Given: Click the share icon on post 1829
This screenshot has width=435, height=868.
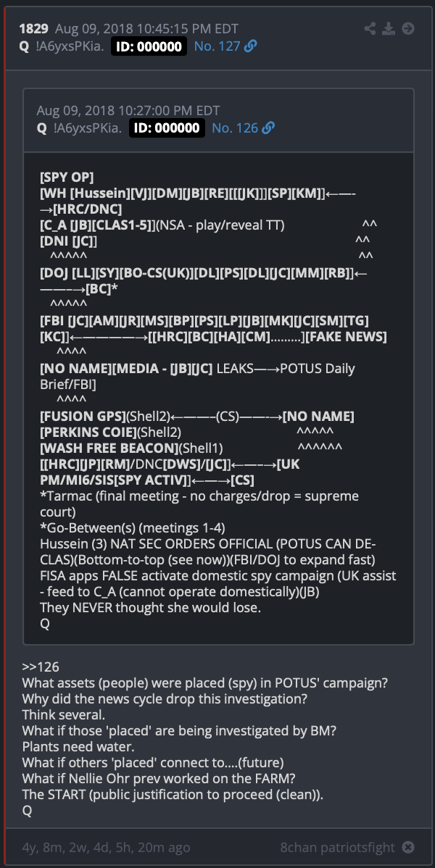Looking at the screenshot, I should (370, 29).
